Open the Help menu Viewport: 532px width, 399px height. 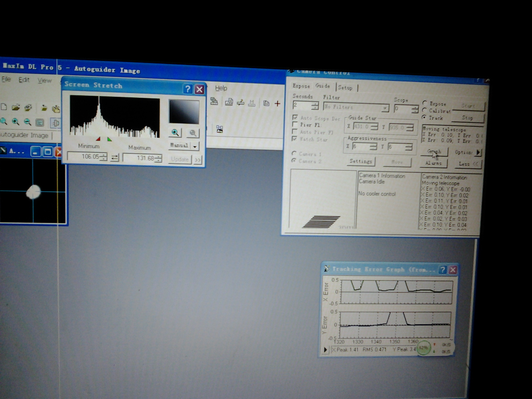tap(221, 88)
